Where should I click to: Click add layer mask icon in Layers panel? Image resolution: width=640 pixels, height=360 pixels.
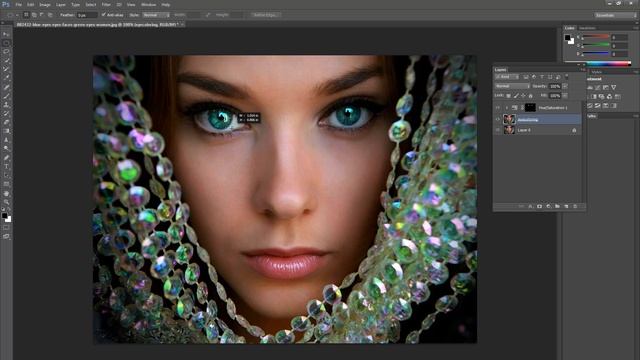(x=540, y=207)
